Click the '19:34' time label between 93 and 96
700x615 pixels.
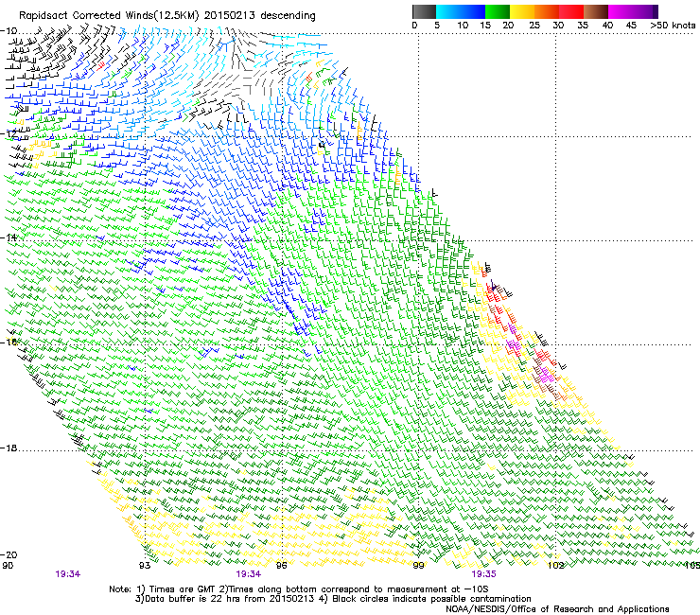[249, 574]
